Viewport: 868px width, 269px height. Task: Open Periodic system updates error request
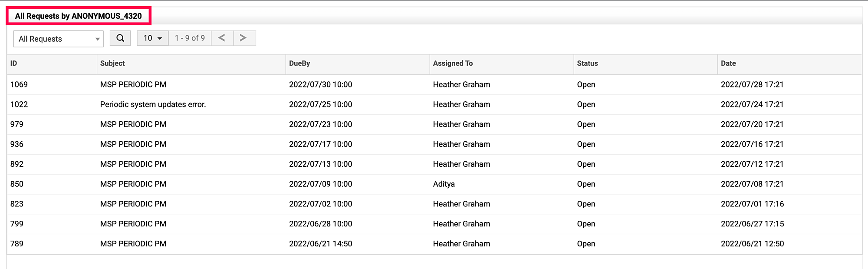(x=153, y=105)
